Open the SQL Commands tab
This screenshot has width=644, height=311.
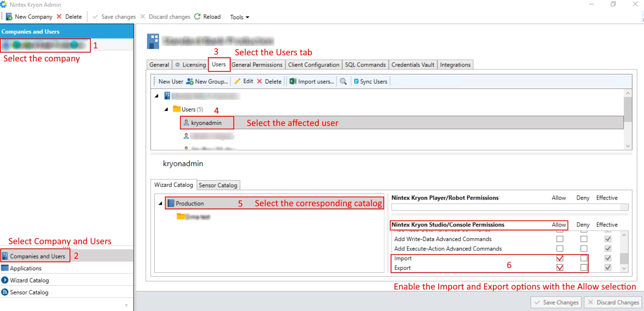365,65
